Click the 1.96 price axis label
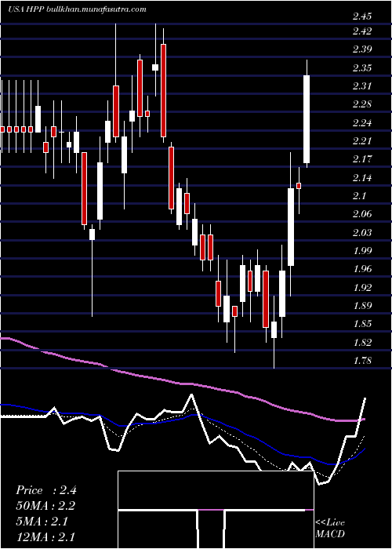The image size is (392, 549). [362, 269]
